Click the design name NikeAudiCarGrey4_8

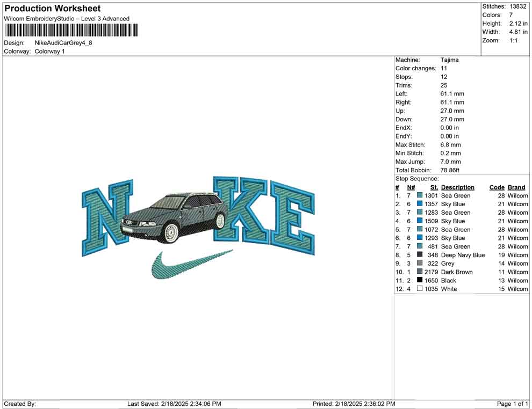[64, 43]
